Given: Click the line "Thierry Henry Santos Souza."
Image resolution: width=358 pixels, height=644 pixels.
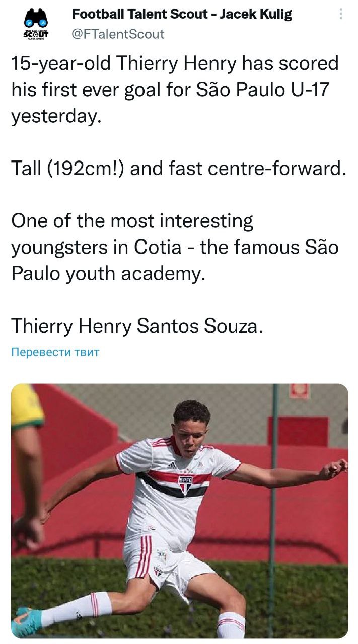Looking at the screenshot, I should tap(137, 326).
